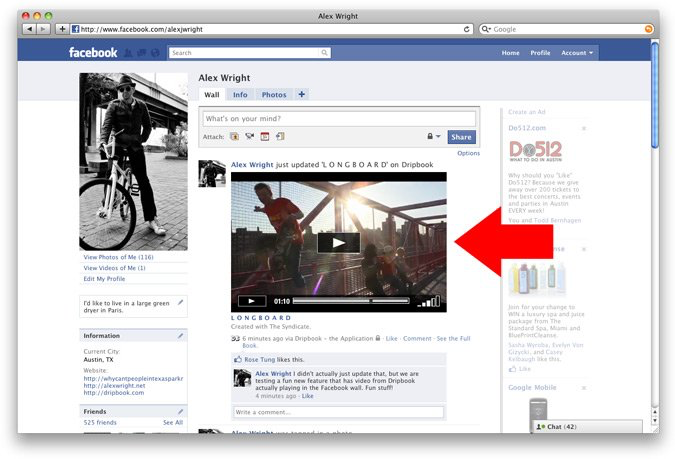Click Edit My Profile link
Viewport: 675px width, 459px height.
[104, 279]
